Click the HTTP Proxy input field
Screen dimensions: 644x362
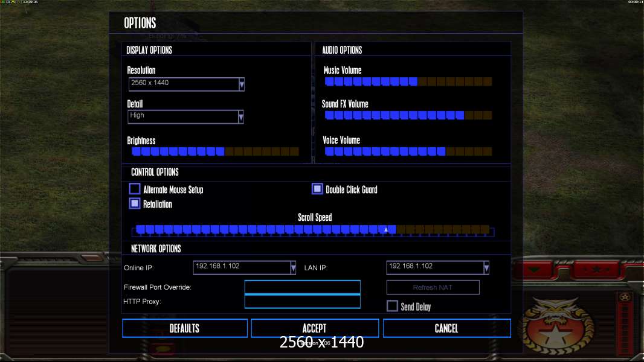(302, 301)
